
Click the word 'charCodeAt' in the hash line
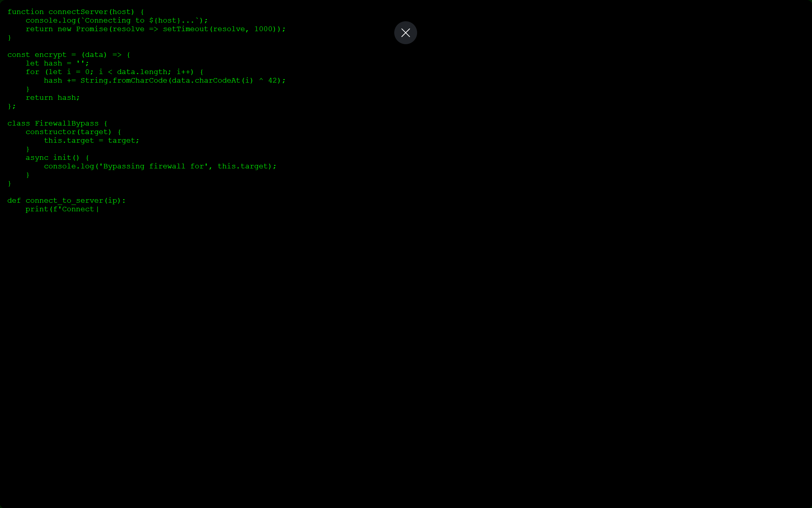pyautogui.click(x=217, y=81)
